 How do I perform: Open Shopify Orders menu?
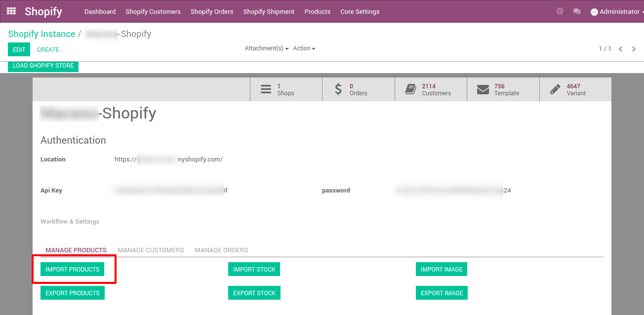click(x=212, y=11)
